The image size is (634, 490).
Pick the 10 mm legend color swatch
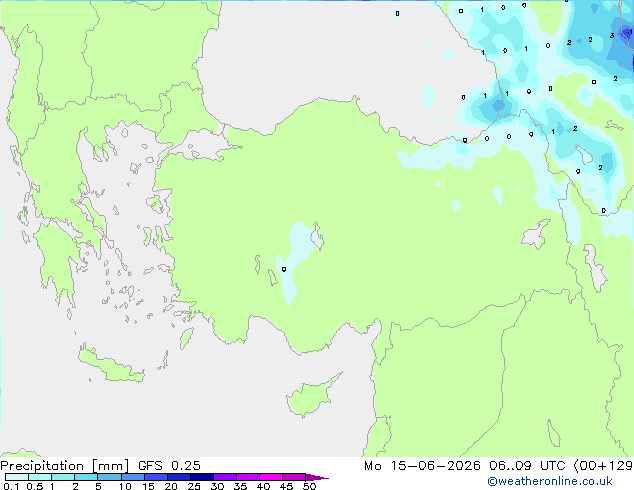(132, 477)
